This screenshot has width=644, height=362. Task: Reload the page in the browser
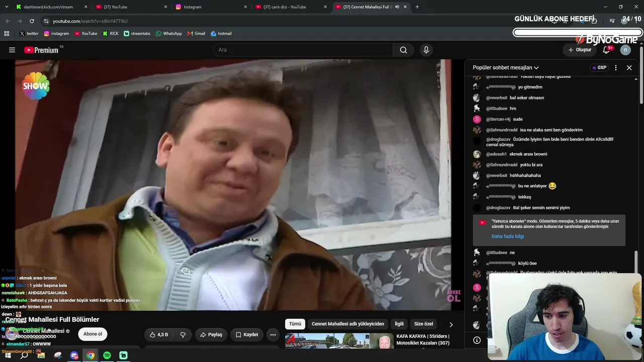pos(32,21)
